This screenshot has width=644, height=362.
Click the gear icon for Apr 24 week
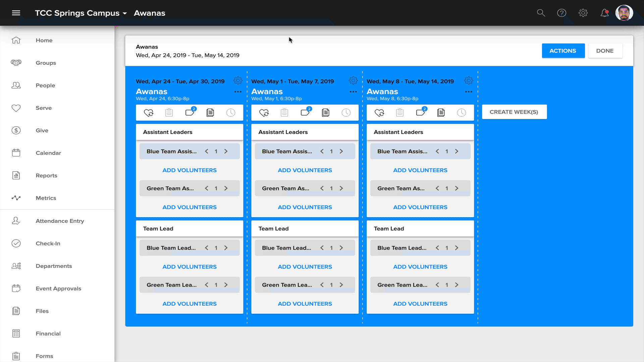point(238,81)
